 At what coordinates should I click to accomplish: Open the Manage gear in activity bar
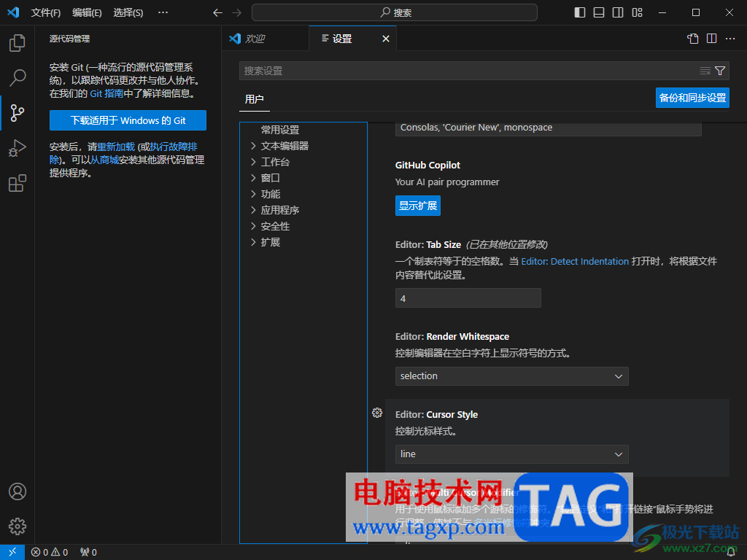18,526
